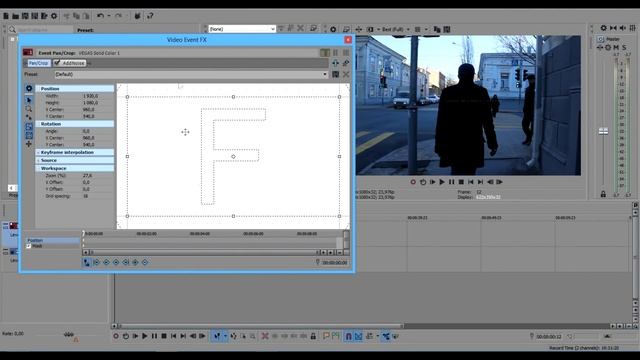The height and width of the screenshot is (360, 640).
Task: Click the Master bus volume fader
Action: (x=603, y=131)
